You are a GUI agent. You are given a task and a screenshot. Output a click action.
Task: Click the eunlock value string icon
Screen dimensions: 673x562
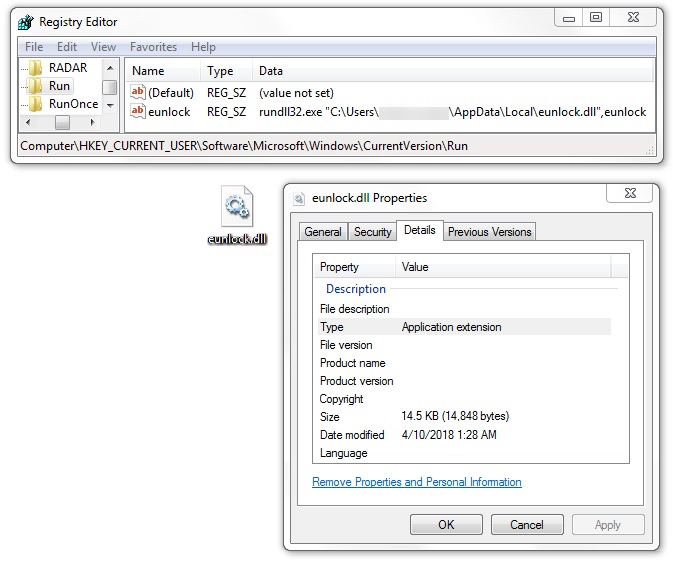point(138,112)
